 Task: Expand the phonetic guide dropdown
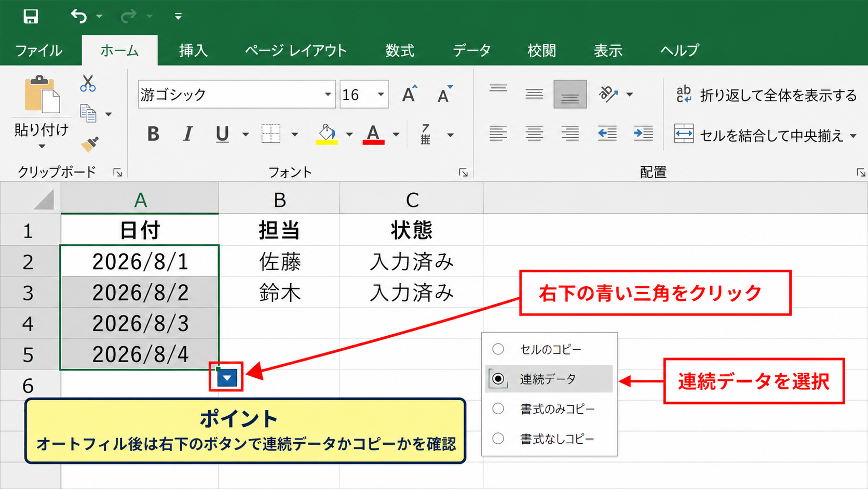451,135
